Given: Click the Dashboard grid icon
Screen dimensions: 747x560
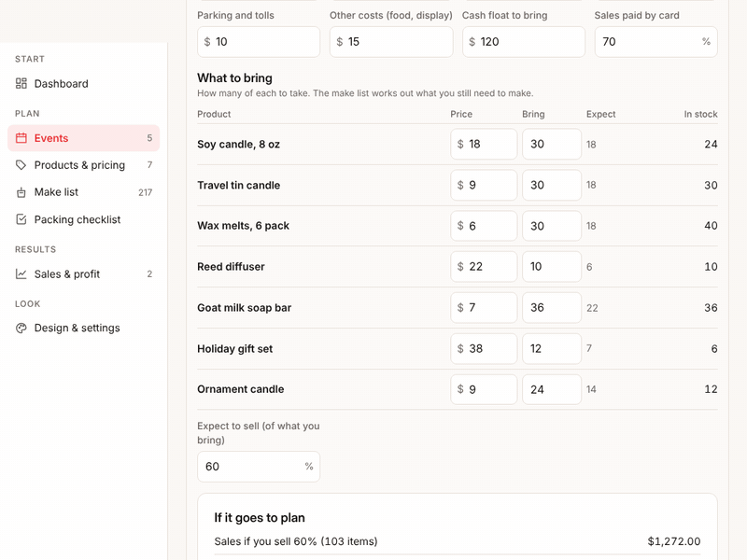Looking at the screenshot, I should pos(21,84).
